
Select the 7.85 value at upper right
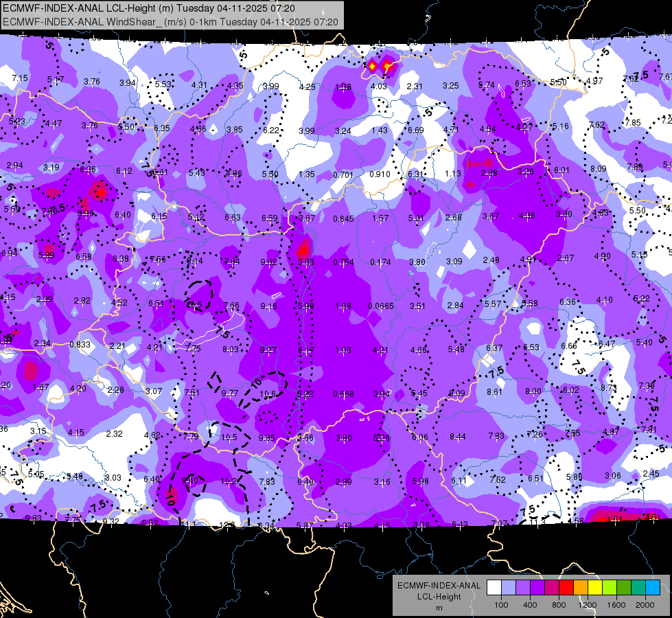(633, 123)
